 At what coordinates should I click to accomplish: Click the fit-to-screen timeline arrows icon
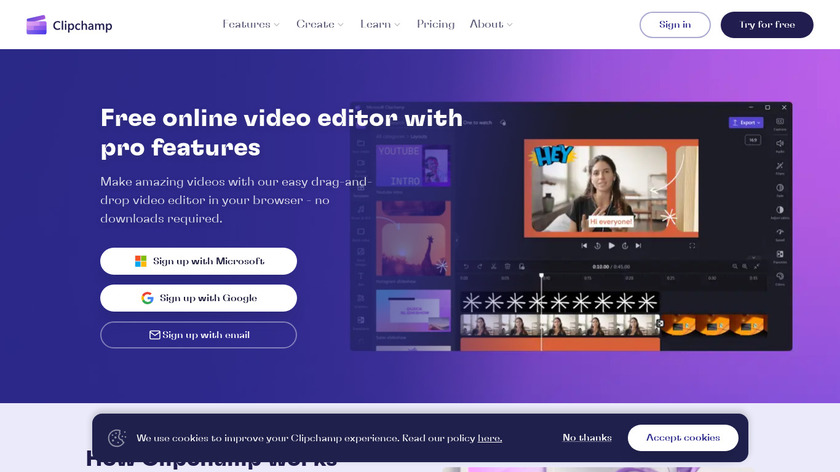[756, 266]
